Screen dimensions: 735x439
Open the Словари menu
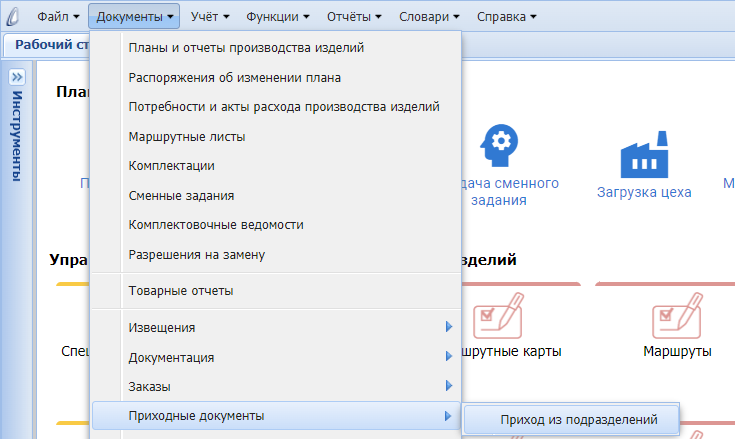(429, 17)
